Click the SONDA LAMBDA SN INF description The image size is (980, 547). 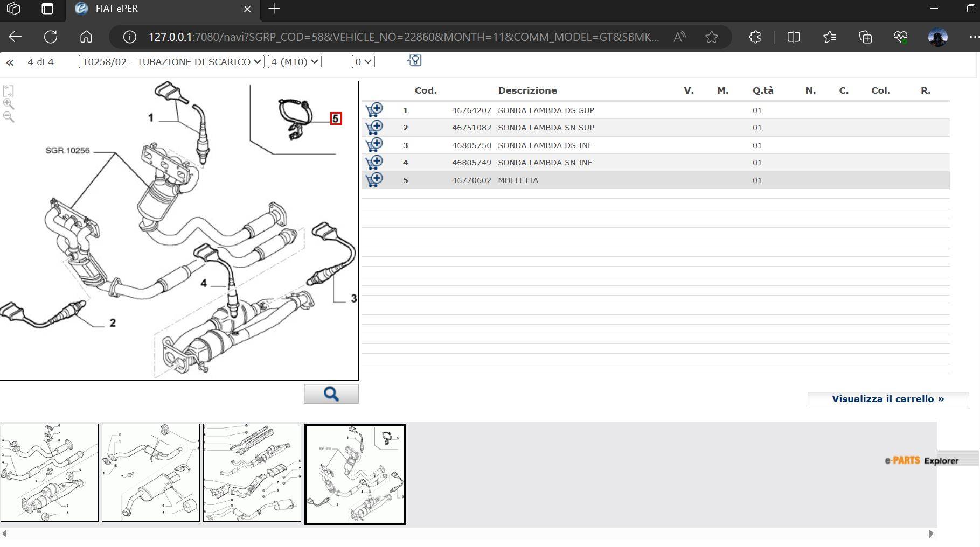pyautogui.click(x=545, y=163)
